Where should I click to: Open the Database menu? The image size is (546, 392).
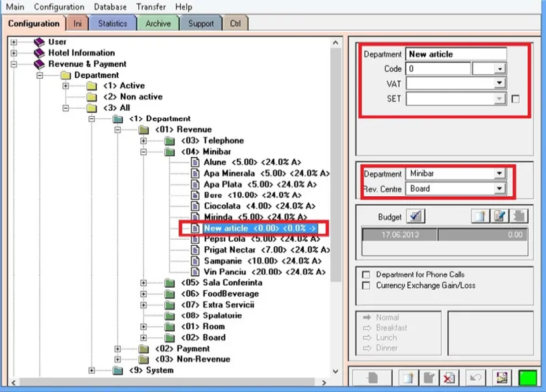[x=110, y=7]
